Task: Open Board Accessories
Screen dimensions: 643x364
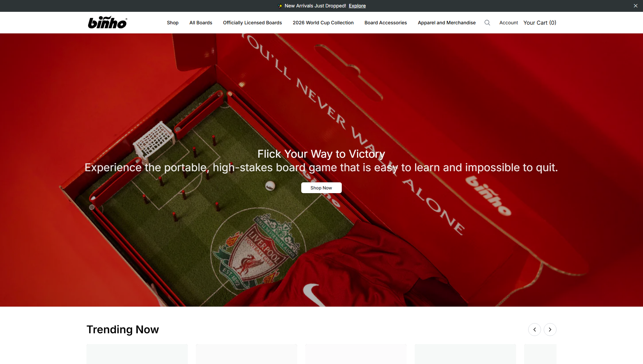Action: (x=386, y=23)
